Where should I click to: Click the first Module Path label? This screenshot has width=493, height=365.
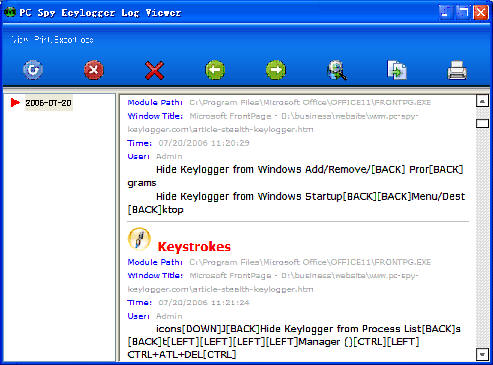(155, 103)
